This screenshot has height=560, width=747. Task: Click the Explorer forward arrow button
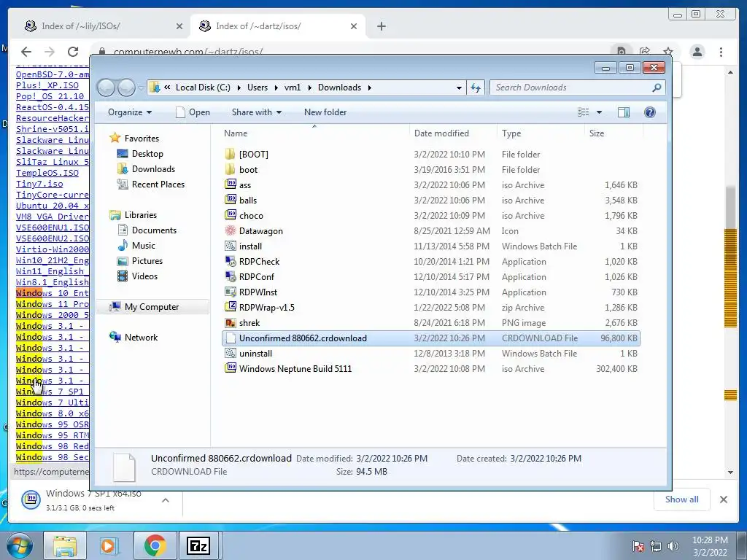pyautogui.click(x=126, y=87)
